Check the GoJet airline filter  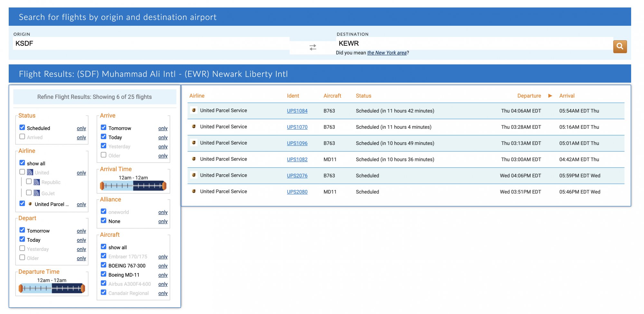tap(29, 193)
